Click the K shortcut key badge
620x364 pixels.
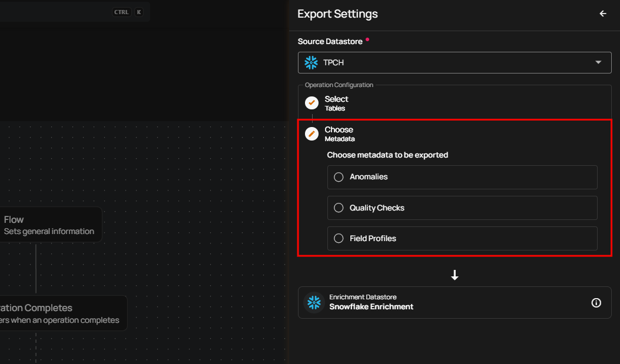[x=139, y=12]
